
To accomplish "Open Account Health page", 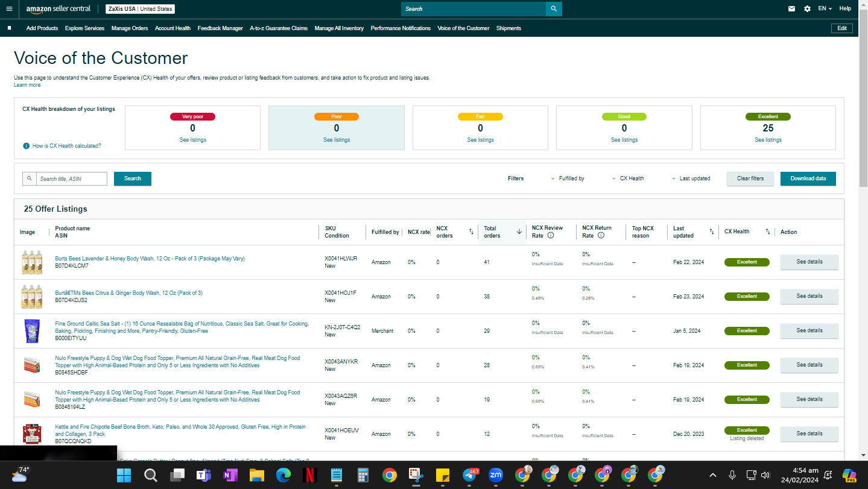I will [x=173, y=28].
